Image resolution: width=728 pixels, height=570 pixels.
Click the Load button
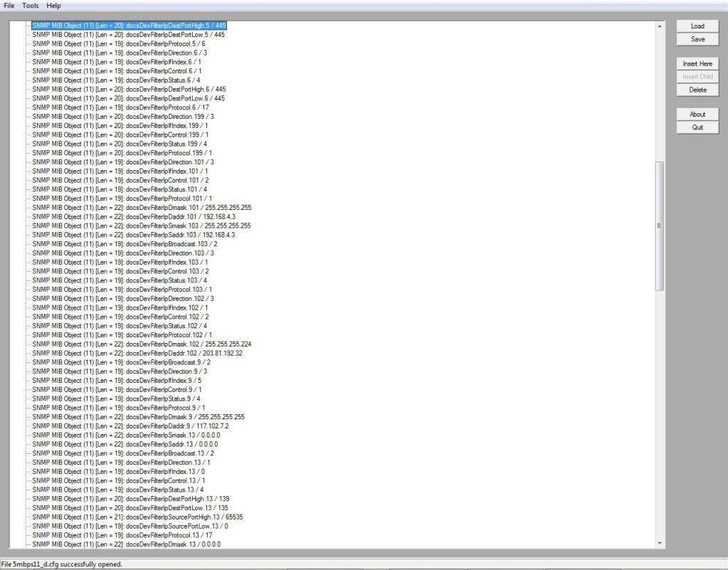click(x=697, y=26)
